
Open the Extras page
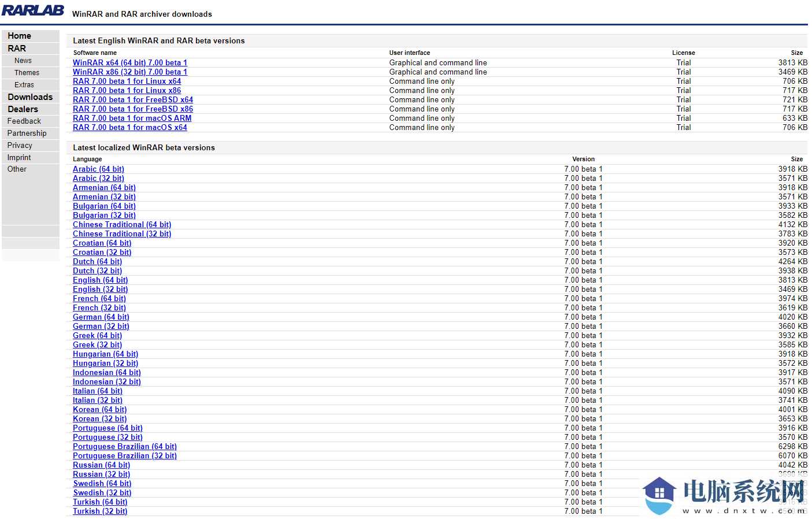(24, 85)
